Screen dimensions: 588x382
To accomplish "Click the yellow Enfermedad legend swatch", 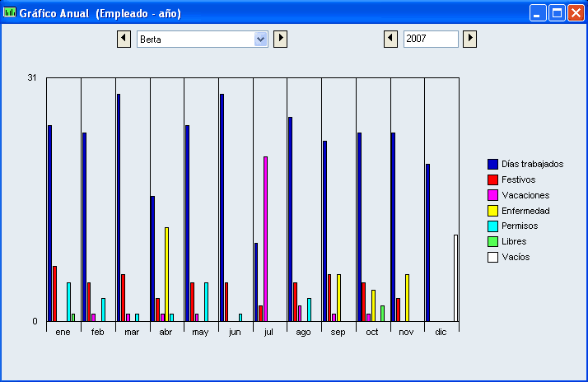I will point(492,211).
